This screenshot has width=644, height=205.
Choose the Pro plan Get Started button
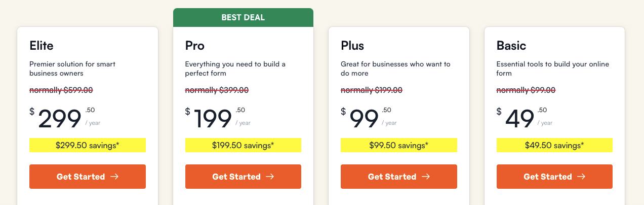tap(243, 177)
